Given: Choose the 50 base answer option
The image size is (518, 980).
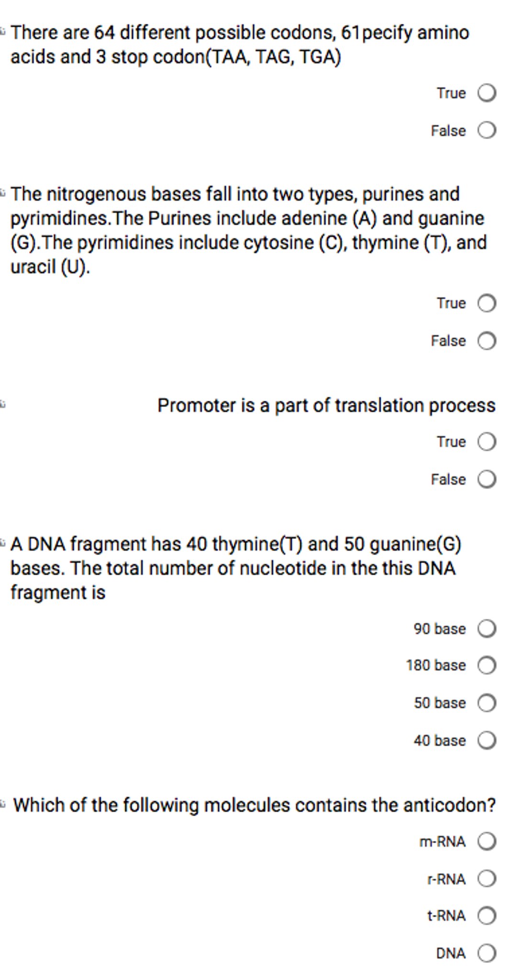Looking at the screenshot, I should point(487,703).
